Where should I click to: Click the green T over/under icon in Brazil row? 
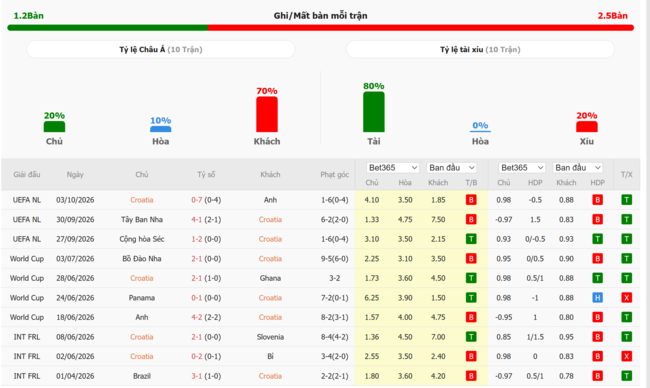tap(626, 376)
